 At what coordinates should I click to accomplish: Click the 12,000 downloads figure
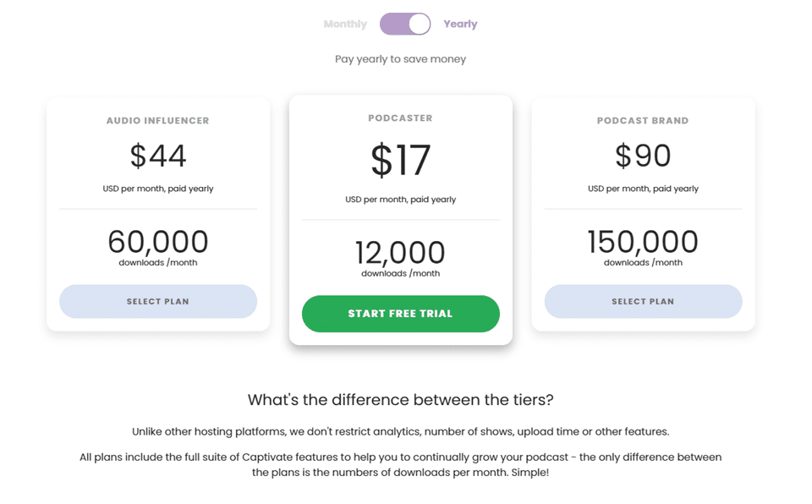pyautogui.click(x=400, y=252)
